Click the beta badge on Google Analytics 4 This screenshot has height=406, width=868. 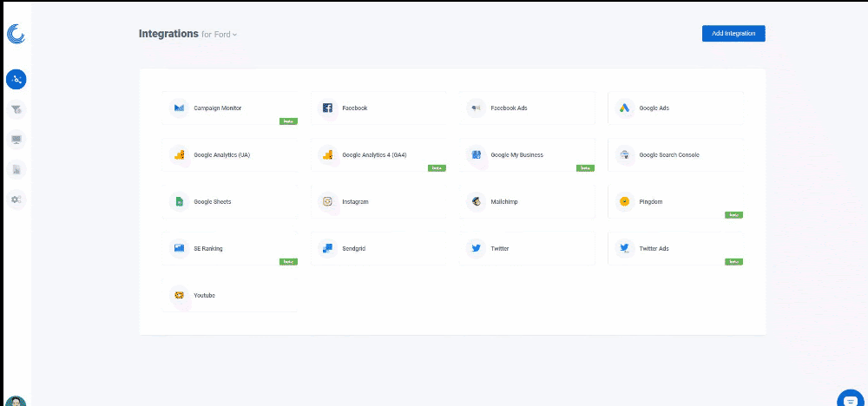(x=437, y=168)
